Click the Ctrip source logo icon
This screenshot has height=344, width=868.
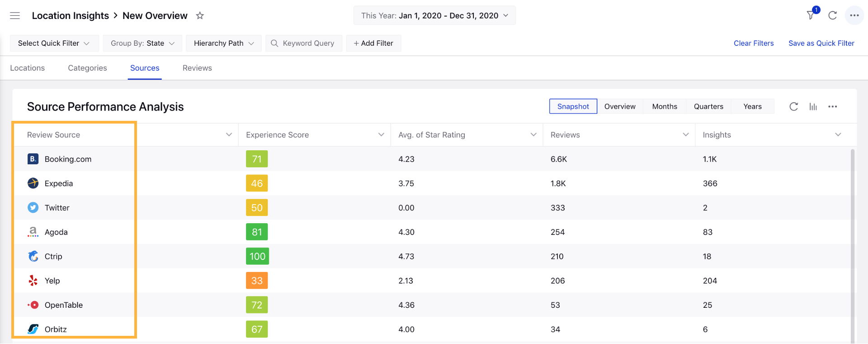point(33,256)
